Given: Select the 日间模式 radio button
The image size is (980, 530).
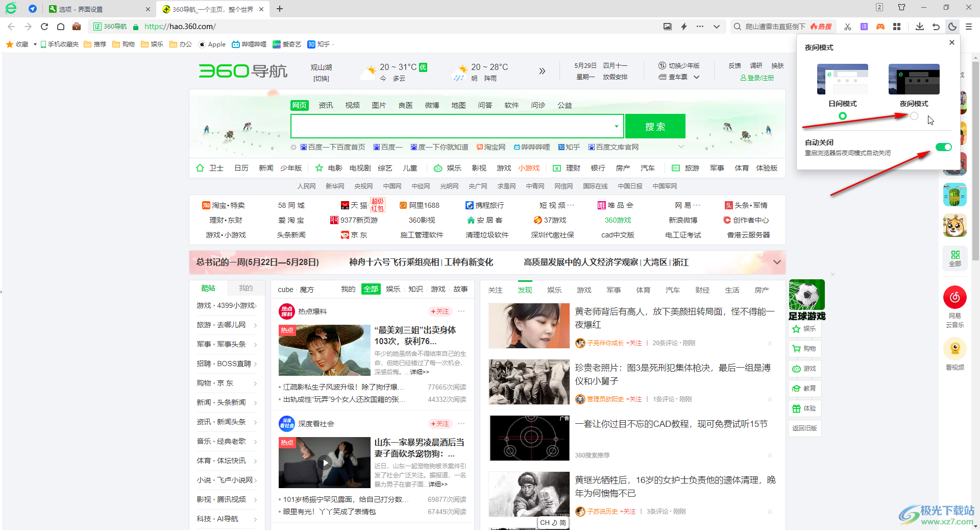Looking at the screenshot, I should pyautogui.click(x=842, y=116).
